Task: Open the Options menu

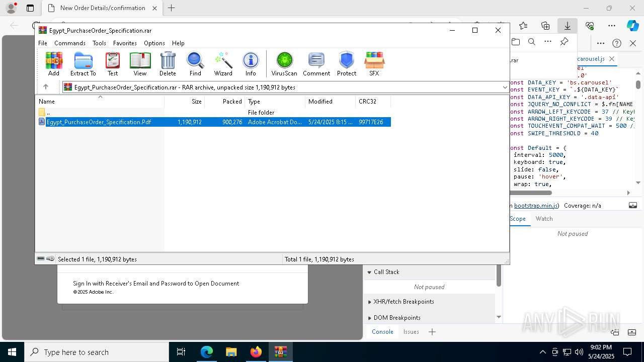Action: pyautogui.click(x=154, y=43)
